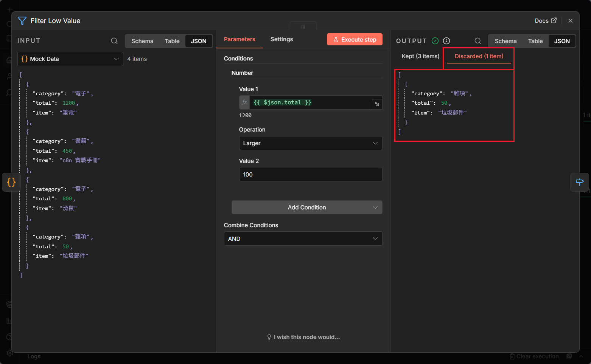Expand the Operation dropdown showing Larger

[310, 143]
